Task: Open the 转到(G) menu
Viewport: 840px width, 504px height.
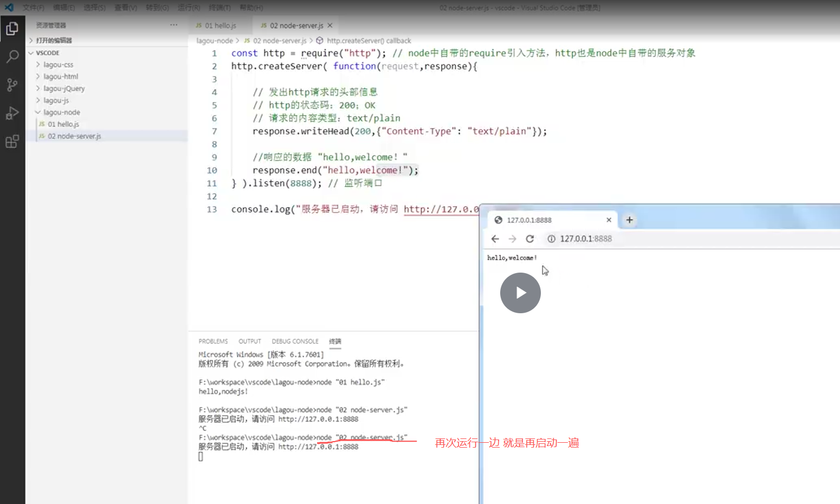Action: (x=157, y=8)
